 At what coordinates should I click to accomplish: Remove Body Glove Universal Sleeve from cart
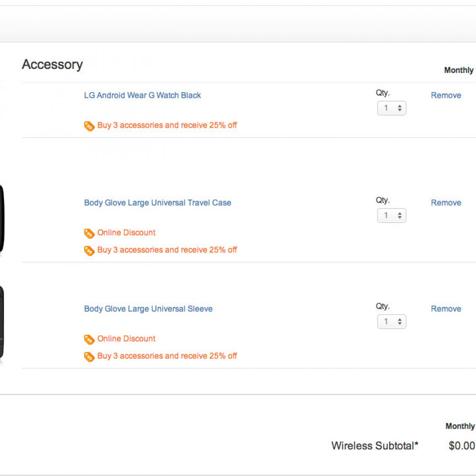click(446, 309)
